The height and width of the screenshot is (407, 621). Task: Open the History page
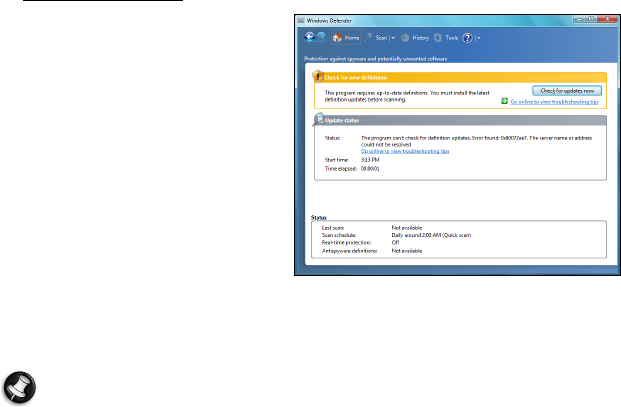pos(415,38)
